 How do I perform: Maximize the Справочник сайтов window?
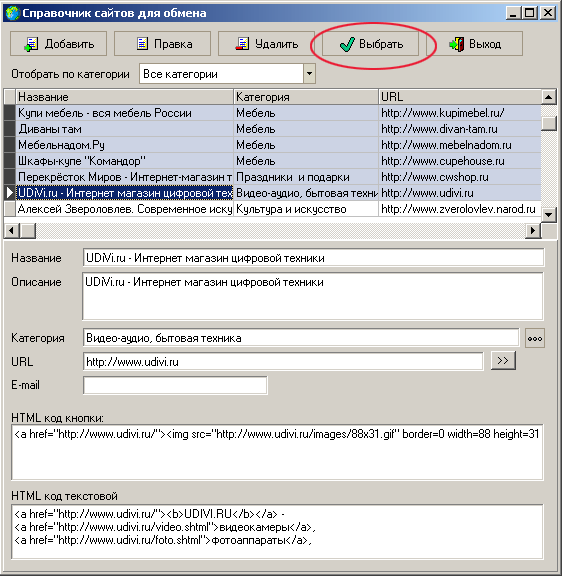tap(529, 13)
